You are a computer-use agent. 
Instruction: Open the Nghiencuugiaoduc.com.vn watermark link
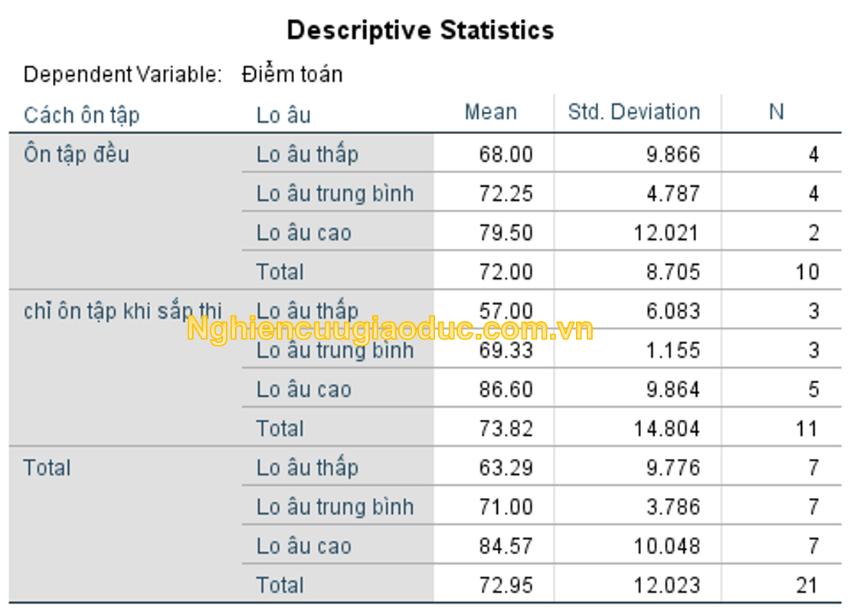pyautogui.click(x=390, y=330)
